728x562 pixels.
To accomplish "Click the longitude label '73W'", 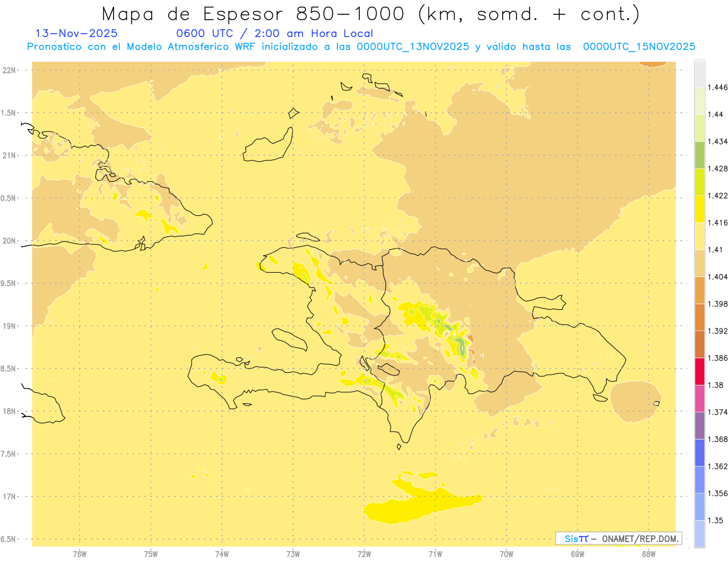I will point(293,554).
